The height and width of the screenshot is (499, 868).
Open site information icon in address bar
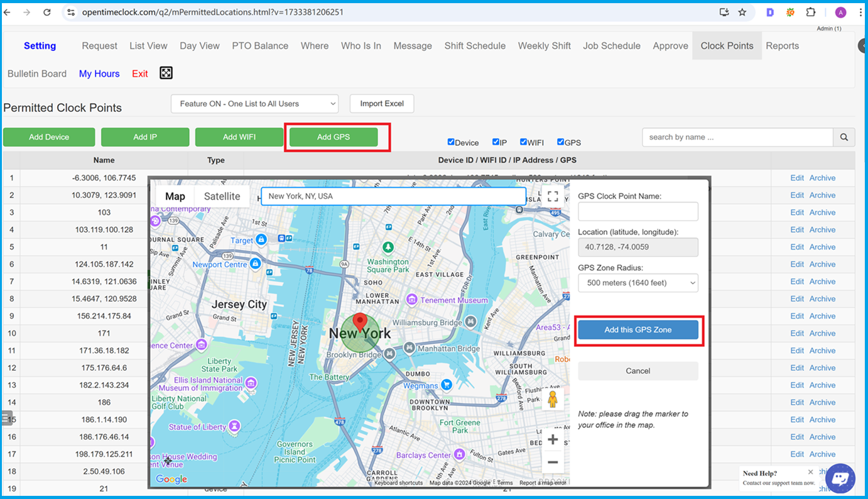pos(71,12)
